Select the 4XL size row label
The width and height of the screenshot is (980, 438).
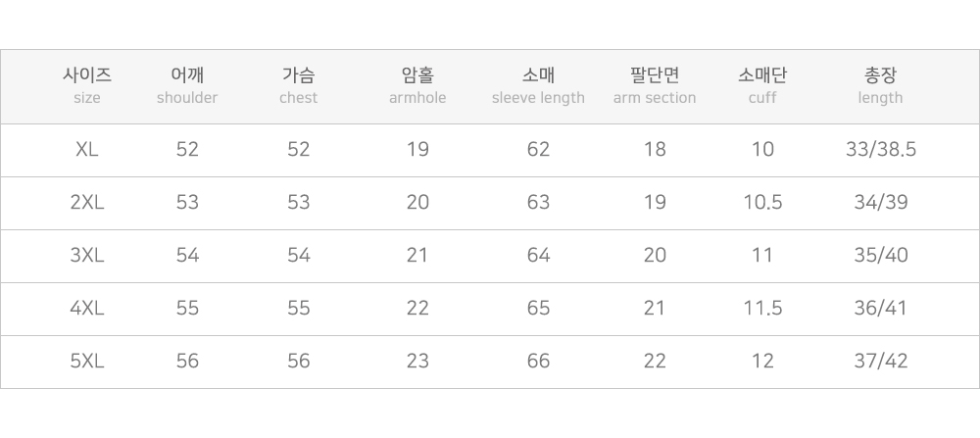tap(87, 309)
